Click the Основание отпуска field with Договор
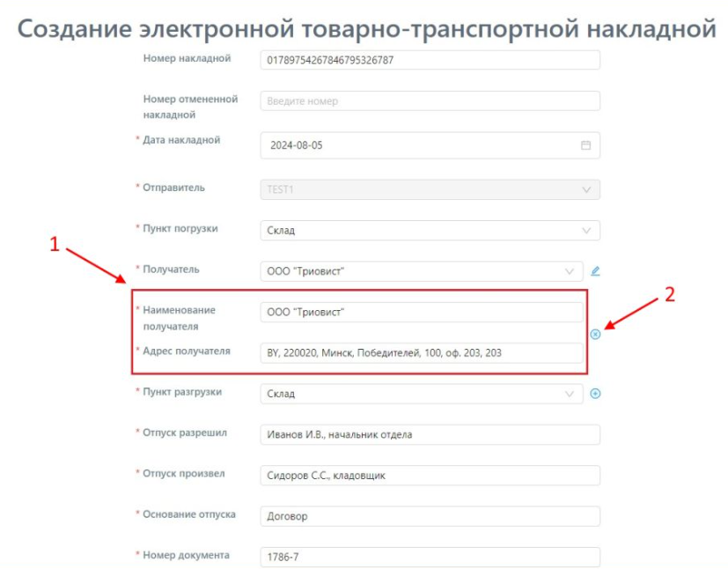This screenshot has width=728, height=569. [430, 516]
